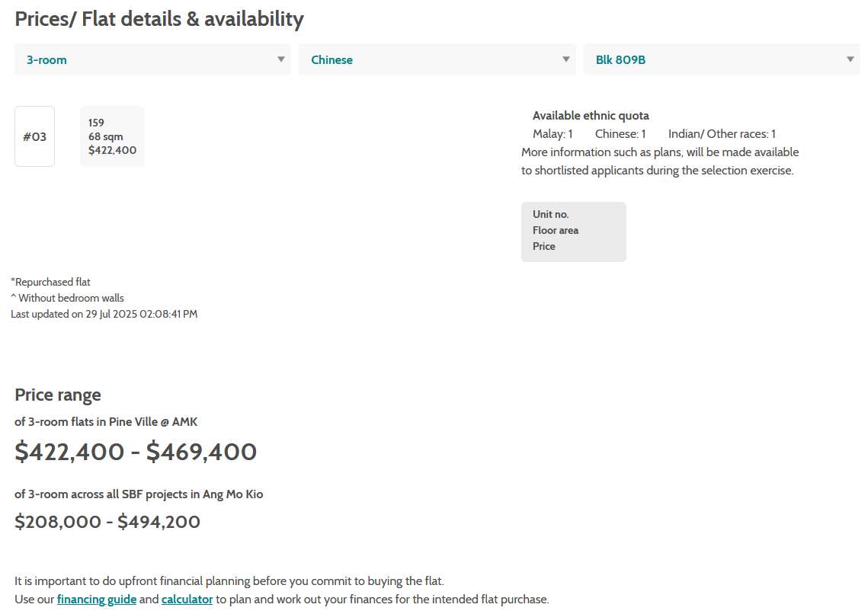
Task: Click the Last updated timestamp line
Action: point(104,314)
